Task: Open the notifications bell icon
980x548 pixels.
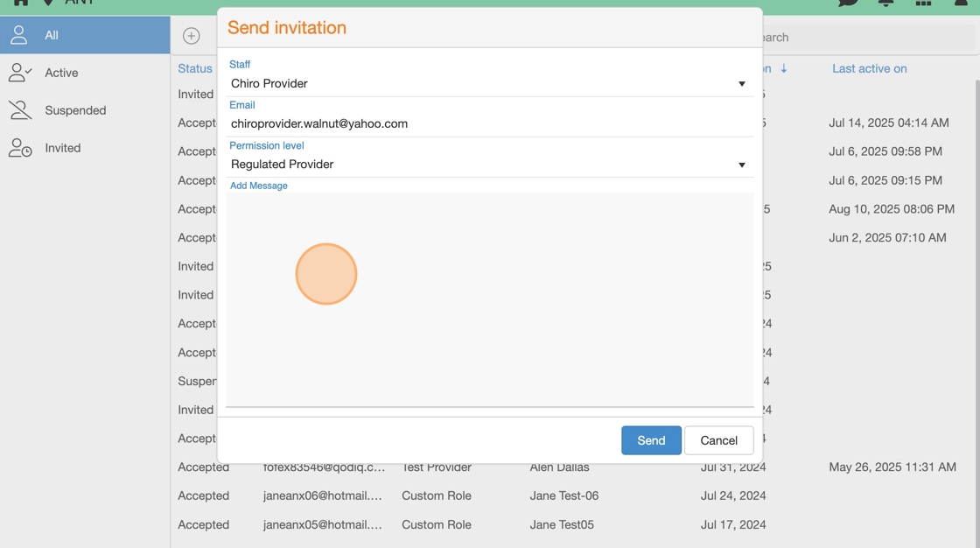Action: click(x=885, y=3)
